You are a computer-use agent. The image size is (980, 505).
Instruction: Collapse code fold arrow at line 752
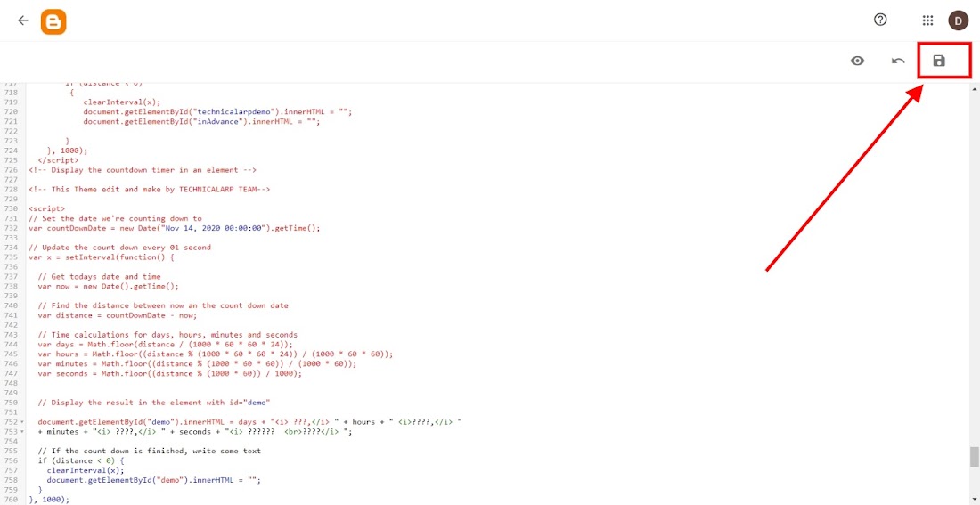click(x=22, y=422)
